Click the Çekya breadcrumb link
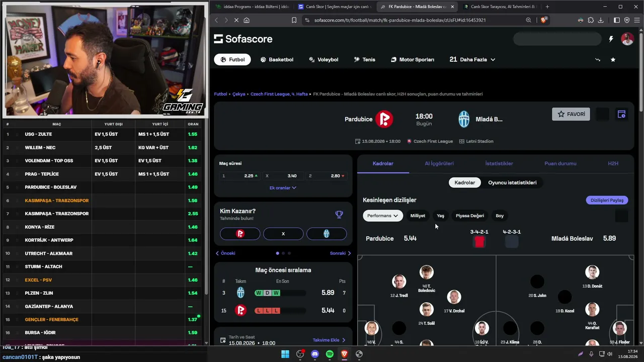Viewport: 644px width, 362px height. [238, 94]
